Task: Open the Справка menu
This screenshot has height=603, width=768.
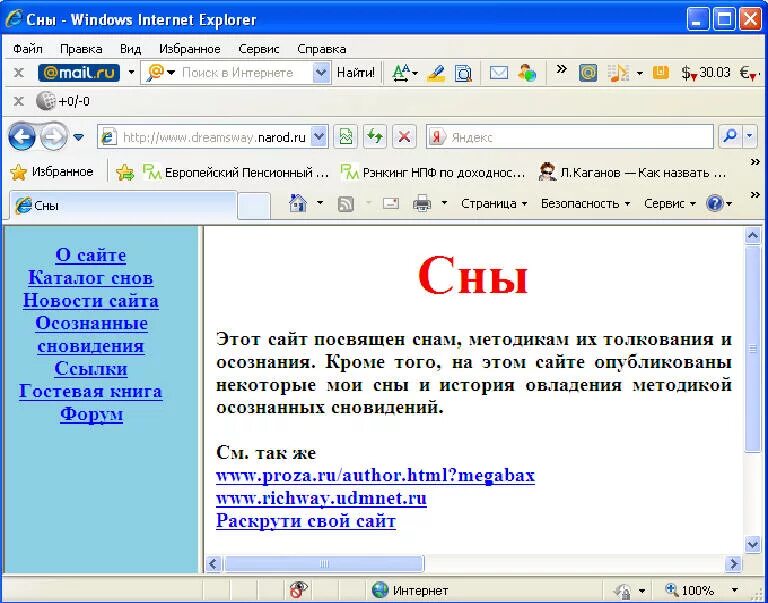Action: click(x=321, y=49)
